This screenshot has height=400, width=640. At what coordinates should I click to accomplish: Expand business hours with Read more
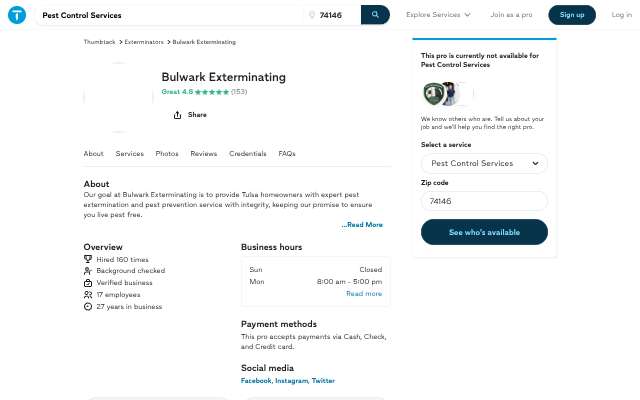click(364, 293)
